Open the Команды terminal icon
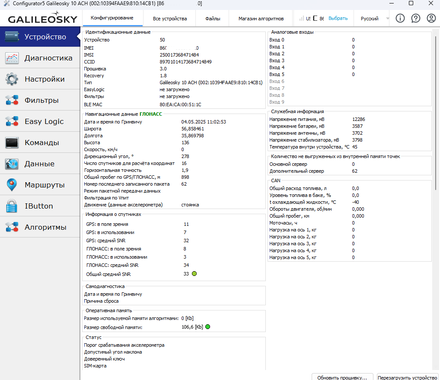 [x=12, y=143]
